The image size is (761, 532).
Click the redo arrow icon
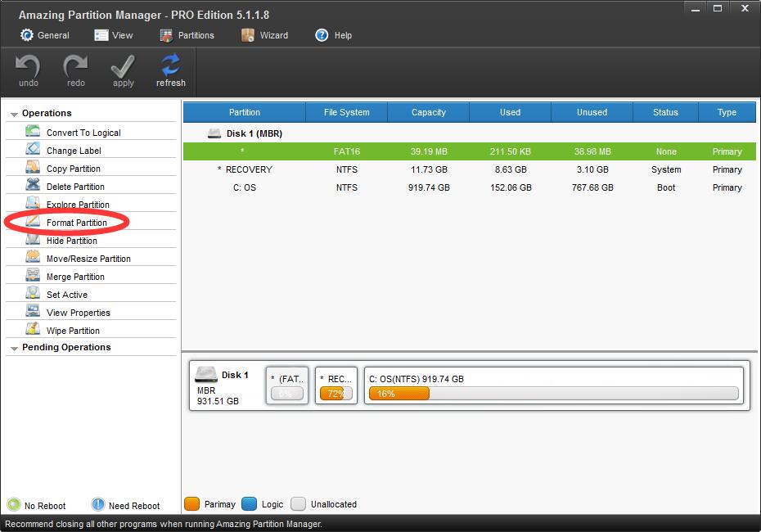coord(75,66)
